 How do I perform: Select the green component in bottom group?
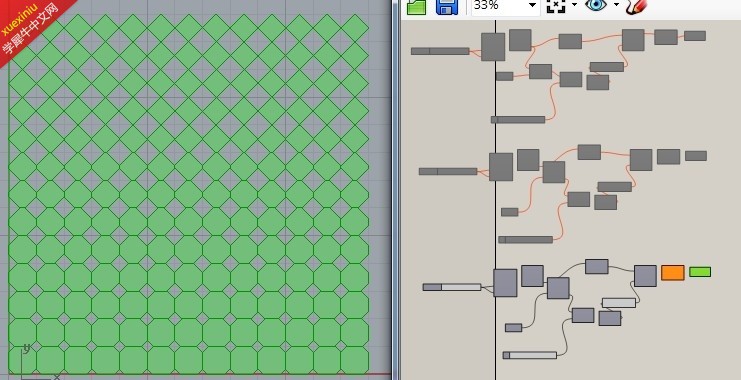pyautogui.click(x=700, y=272)
